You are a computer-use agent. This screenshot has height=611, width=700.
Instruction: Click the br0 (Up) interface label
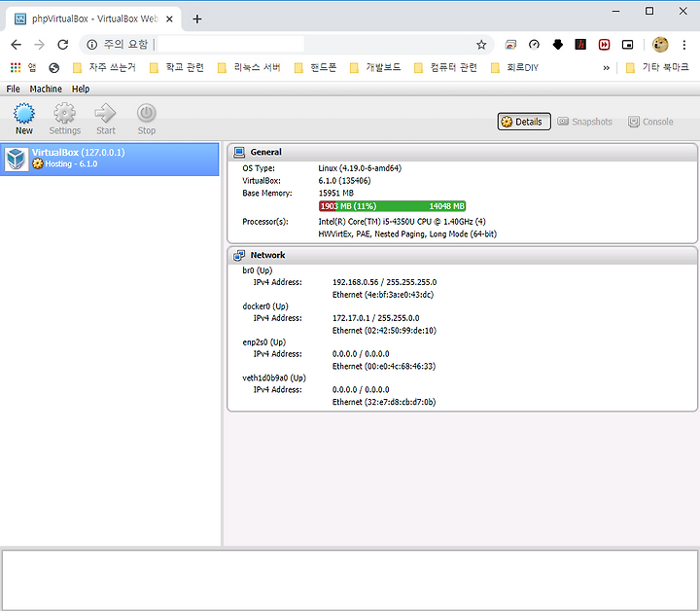[257, 270]
